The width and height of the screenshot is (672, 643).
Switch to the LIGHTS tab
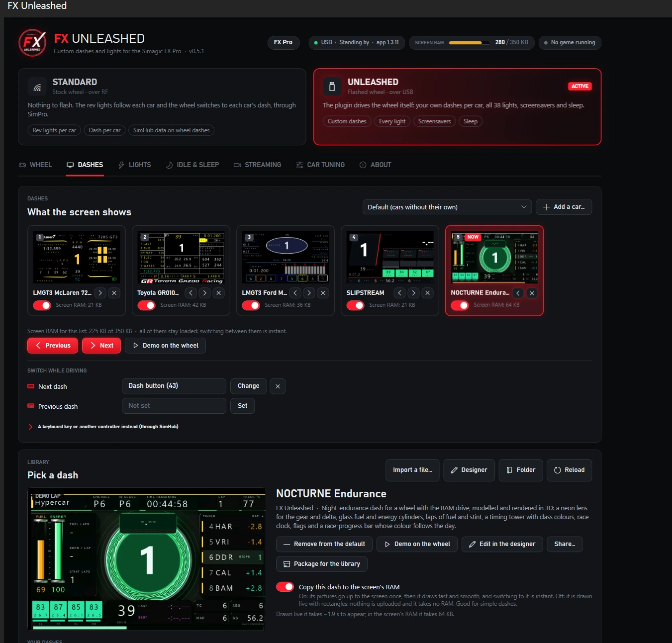pyautogui.click(x=135, y=165)
